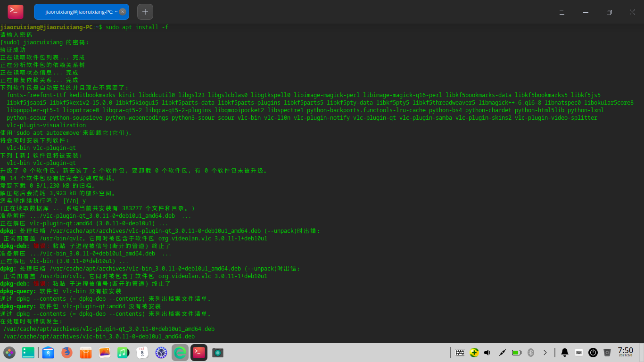Click the '/usr/bin/qvlc' overwrite error line
The image size is (644, 362).
click(135, 239)
